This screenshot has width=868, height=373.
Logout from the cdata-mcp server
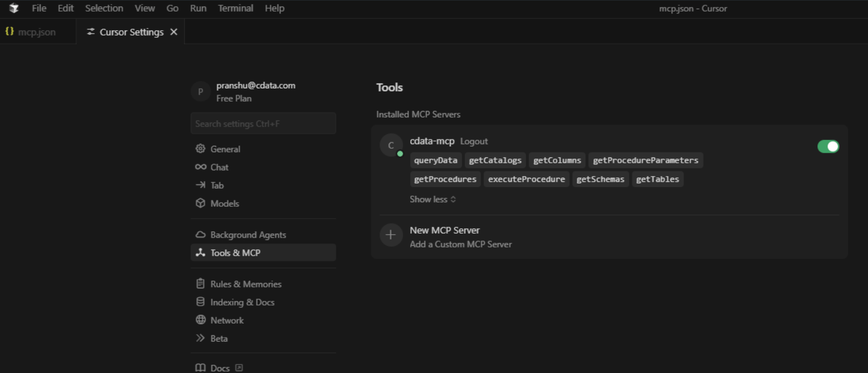tap(474, 141)
